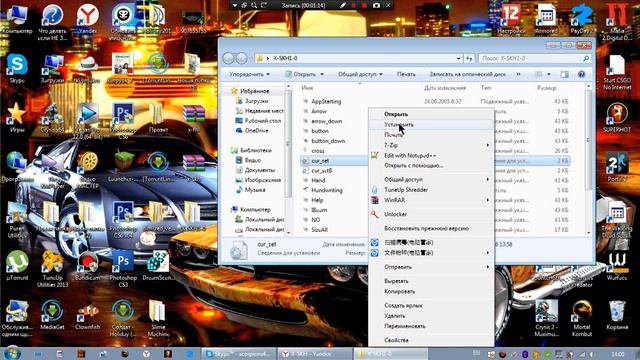Expand the WinRAR submenu
The height and width of the screenshot is (360, 640).
431,200
